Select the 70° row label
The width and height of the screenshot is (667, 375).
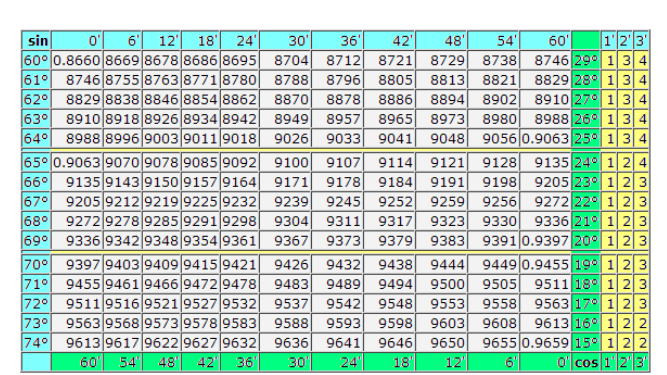36,264
